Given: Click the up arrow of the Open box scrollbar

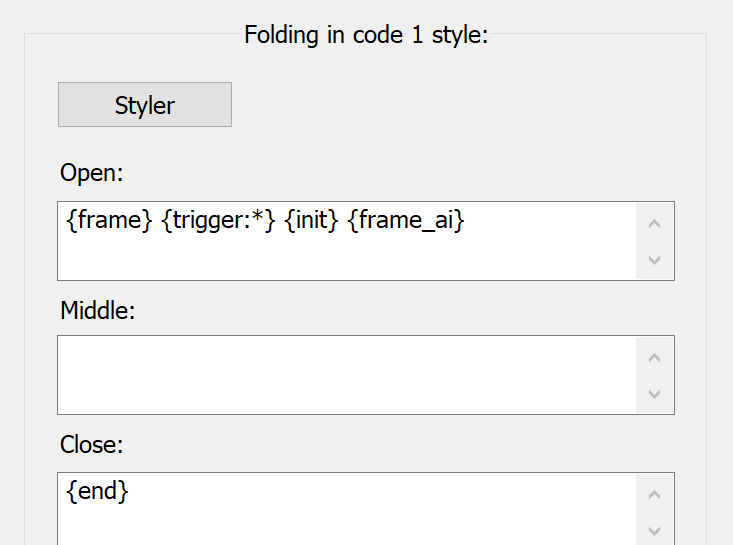Looking at the screenshot, I should click(x=654, y=223).
